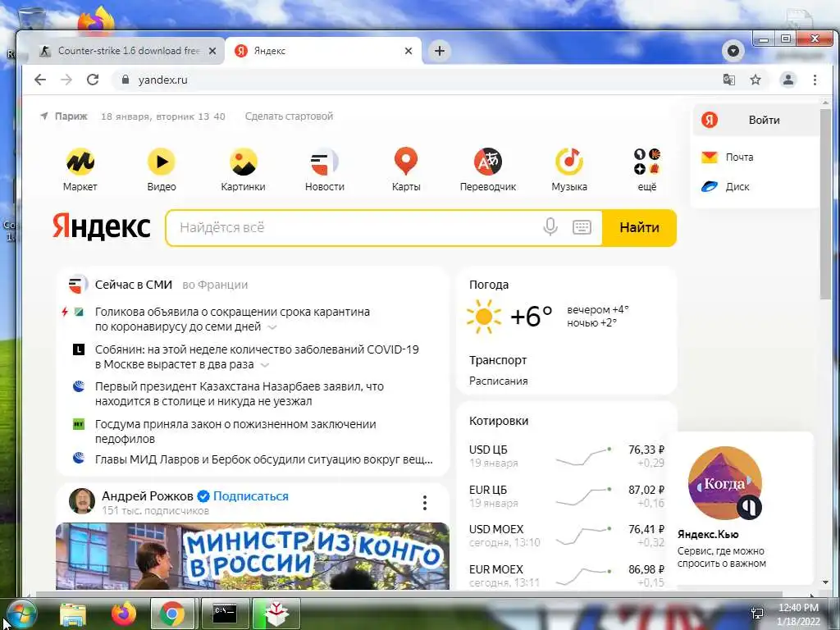The image size is (840, 630).
Task: Open Лавров и Бербок news headline
Action: coord(263,459)
